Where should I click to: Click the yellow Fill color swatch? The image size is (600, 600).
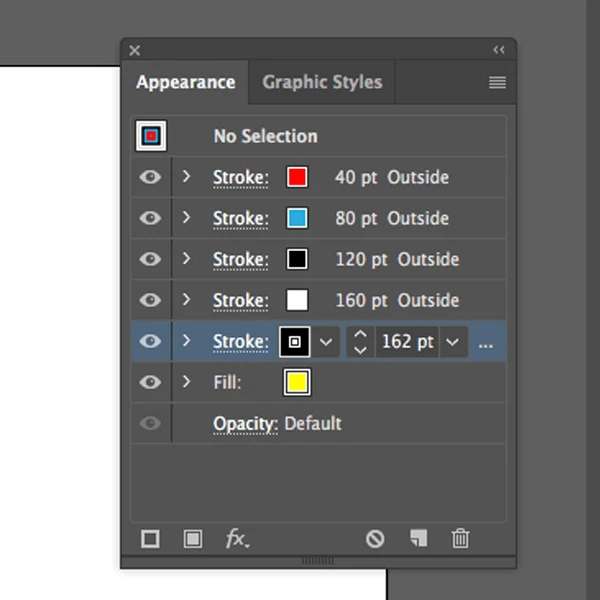[x=296, y=382]
